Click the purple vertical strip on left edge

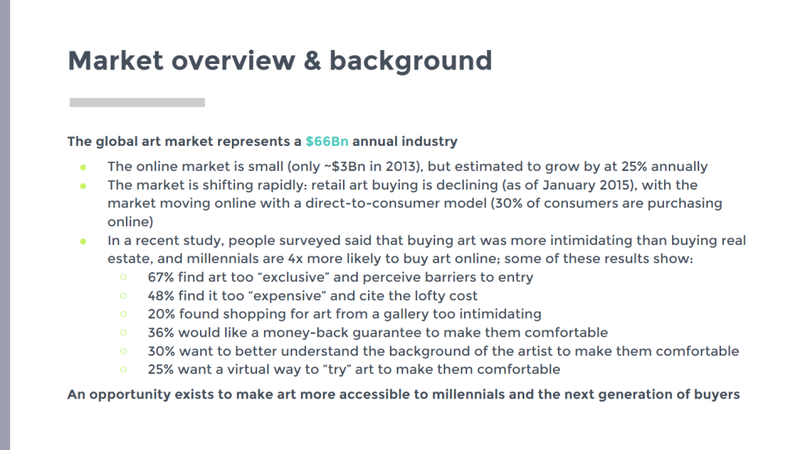click(5, 225)
